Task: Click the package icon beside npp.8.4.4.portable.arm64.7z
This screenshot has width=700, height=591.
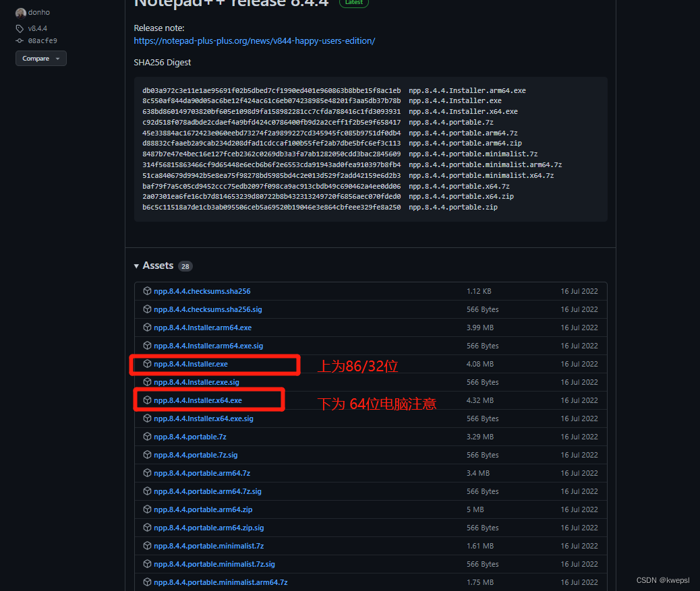Action: (147, 473)
